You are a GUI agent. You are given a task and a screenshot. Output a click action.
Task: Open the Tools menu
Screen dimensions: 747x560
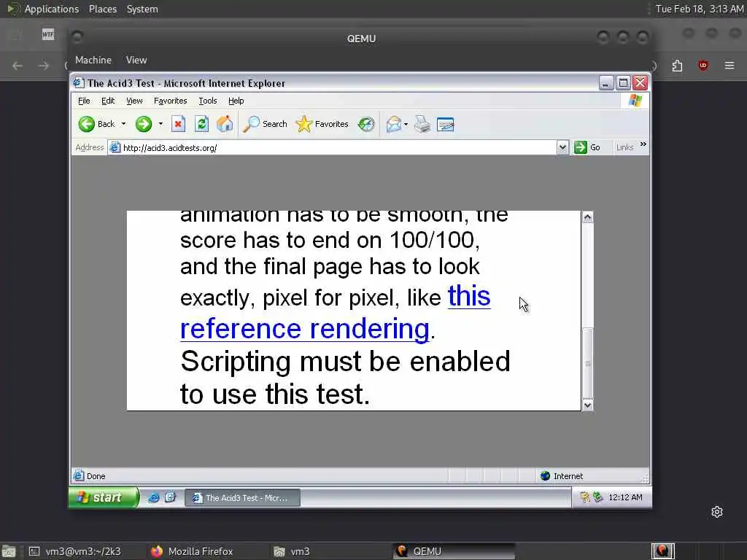pos(208,101)
